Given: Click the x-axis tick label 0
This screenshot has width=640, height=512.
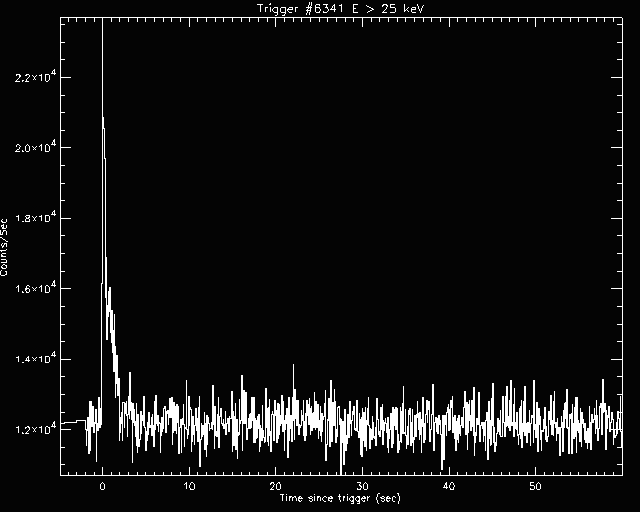Looking at the screenshot, I should [x=102, y=486].
